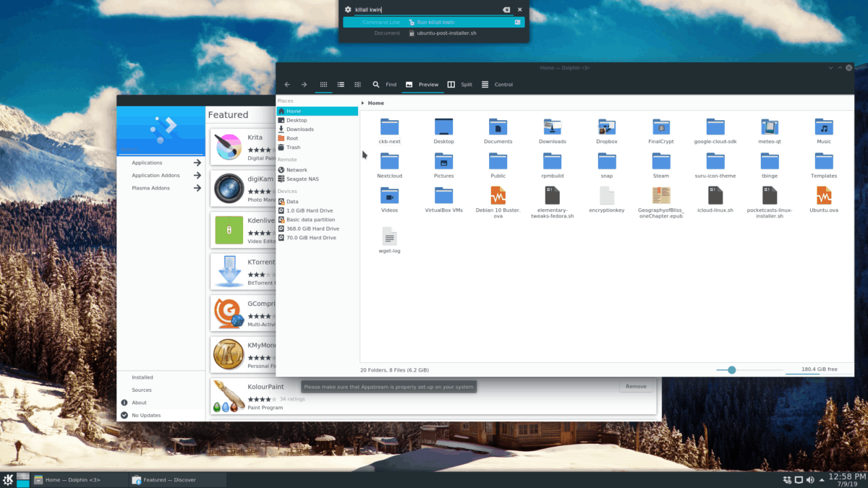868x488 pixels.
Task: Select the meteo-qt folder icon
Action: coord(770,127)
